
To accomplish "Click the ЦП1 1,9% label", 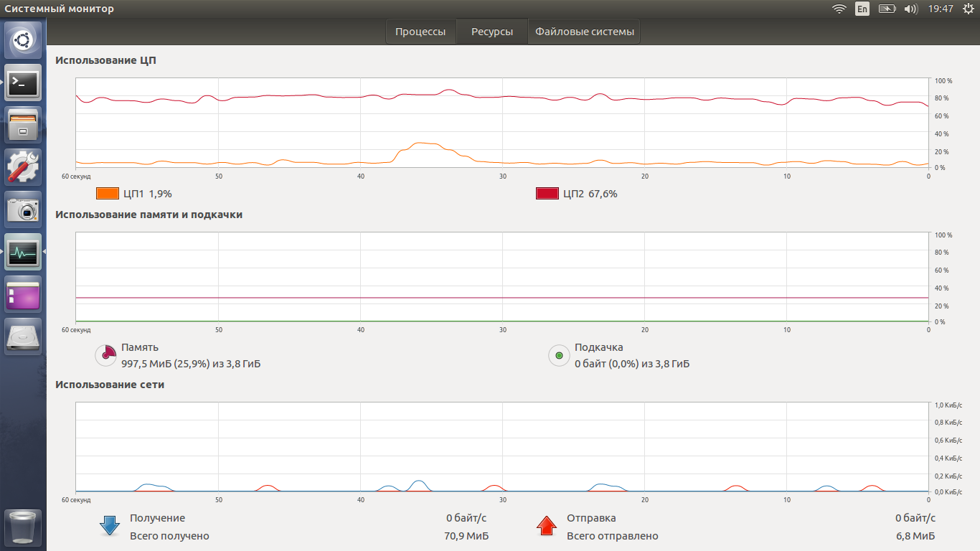I will pos(148,194).
